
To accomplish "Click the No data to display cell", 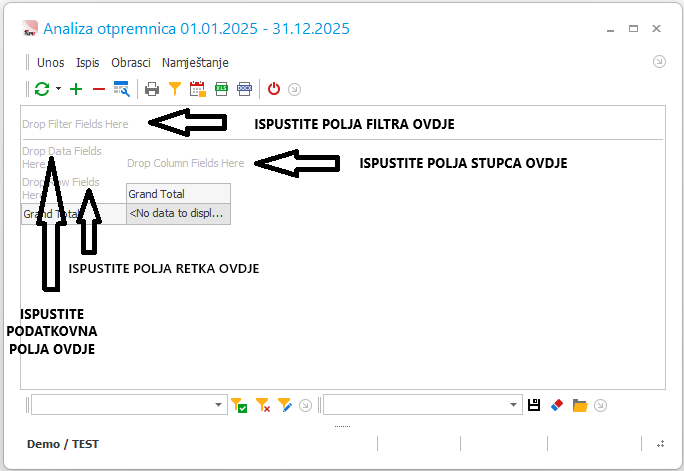I will pos(178,214).
